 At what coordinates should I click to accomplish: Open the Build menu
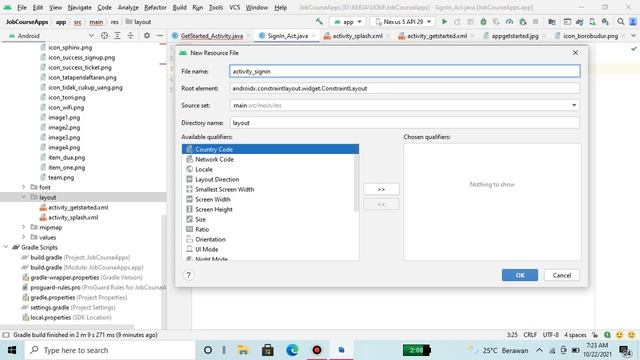point(180,7)
